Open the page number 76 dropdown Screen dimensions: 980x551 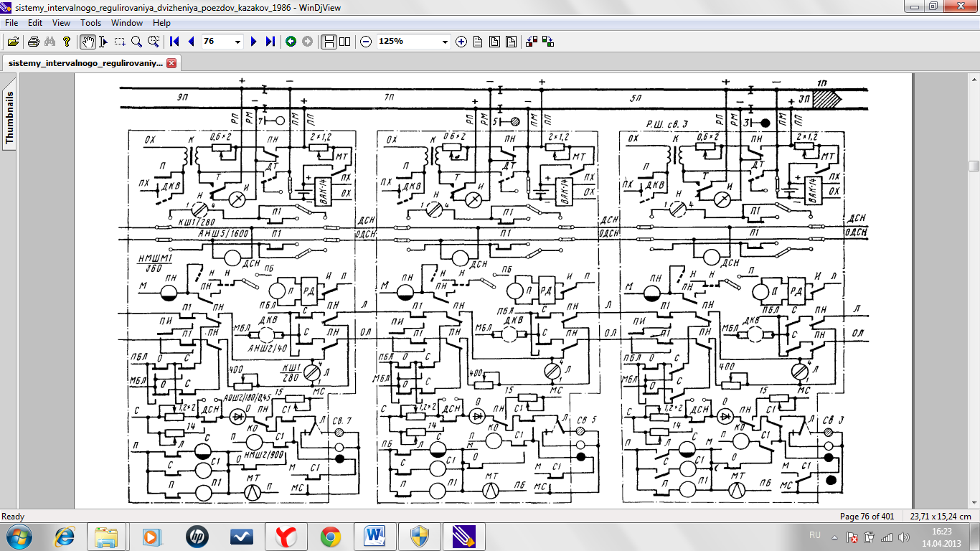[238, 42]
